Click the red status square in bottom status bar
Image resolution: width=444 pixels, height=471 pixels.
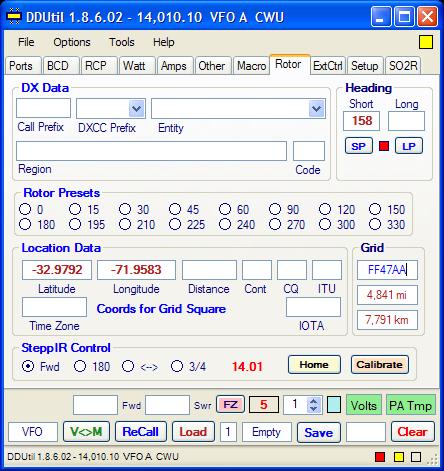(x=380, y=457)
